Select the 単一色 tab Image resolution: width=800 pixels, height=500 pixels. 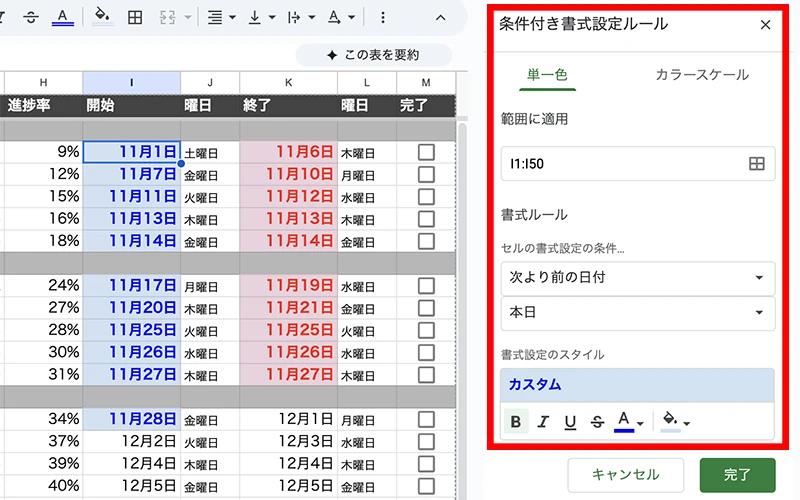pyautogui.click(x=547, y=75)
